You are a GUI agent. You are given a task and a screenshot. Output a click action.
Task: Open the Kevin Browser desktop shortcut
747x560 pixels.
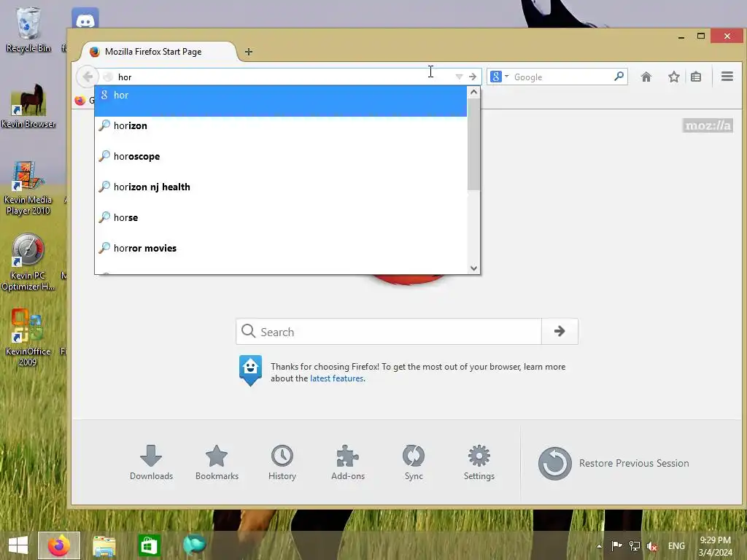(x=28, y=106)
